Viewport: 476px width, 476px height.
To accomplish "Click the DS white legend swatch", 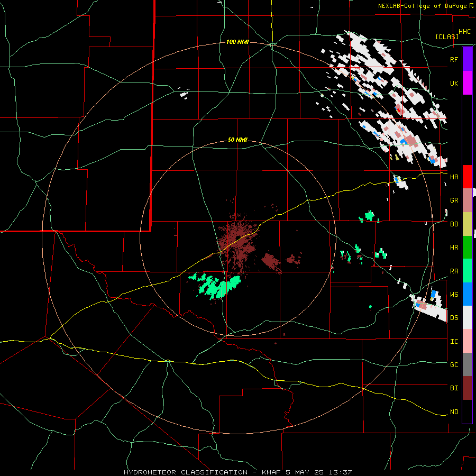I will tap(467, 317).
